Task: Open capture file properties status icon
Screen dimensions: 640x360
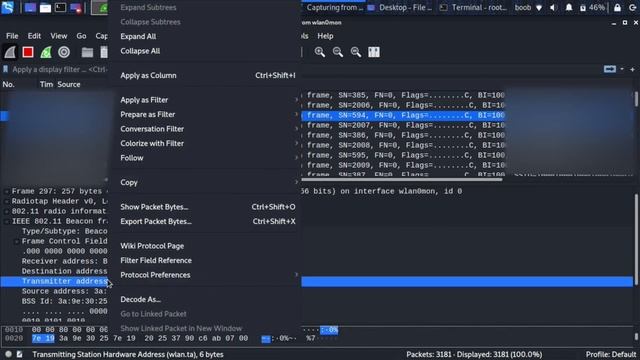Action: click(19, 354)
